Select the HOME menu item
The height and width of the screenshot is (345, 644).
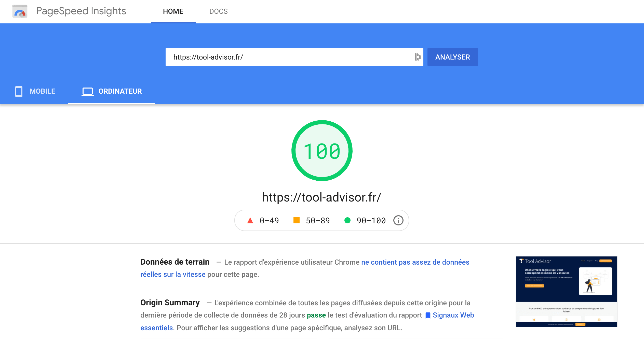(173, 11)
